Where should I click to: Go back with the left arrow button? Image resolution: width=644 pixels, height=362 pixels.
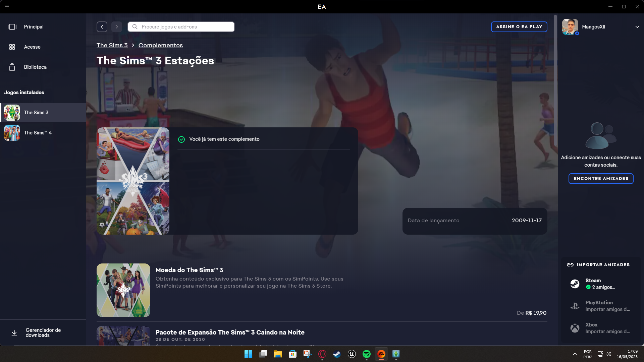click(102, 27)
